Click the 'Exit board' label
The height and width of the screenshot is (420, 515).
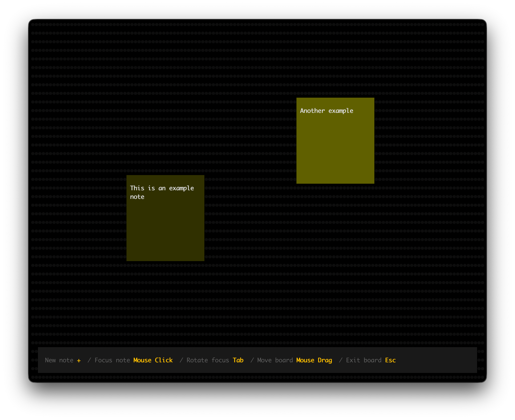coord(364,360)
